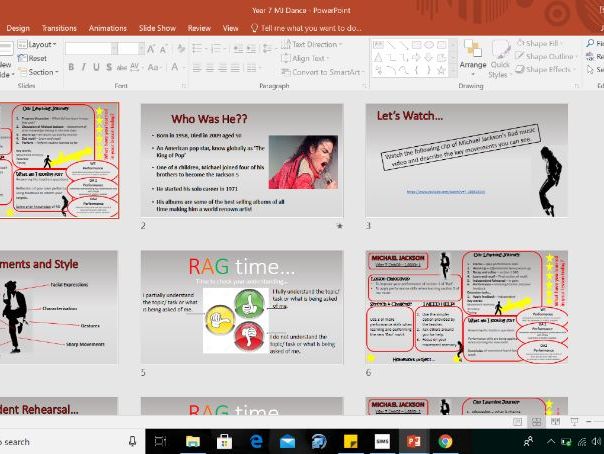The image size is (604, 454).
Task: Start Slide Show from status bar icon
Action: pyautogui.click(x=574, y=422)
